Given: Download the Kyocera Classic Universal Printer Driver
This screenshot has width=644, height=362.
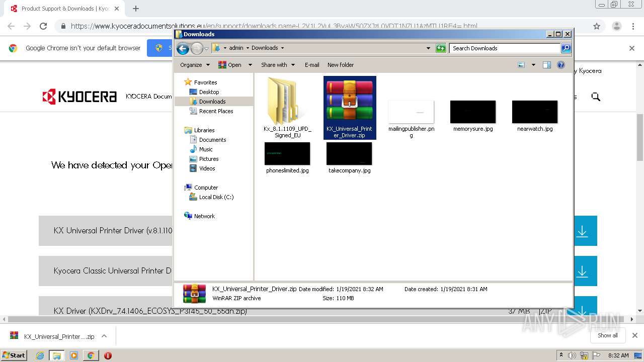Looking at the screenshot, I should (583, 271).
